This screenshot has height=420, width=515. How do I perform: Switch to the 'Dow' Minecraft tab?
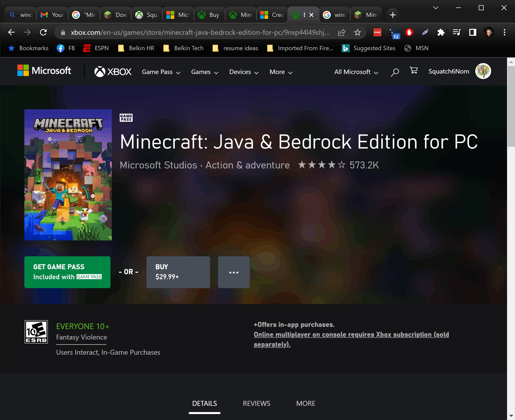click(x=116, y=15)
